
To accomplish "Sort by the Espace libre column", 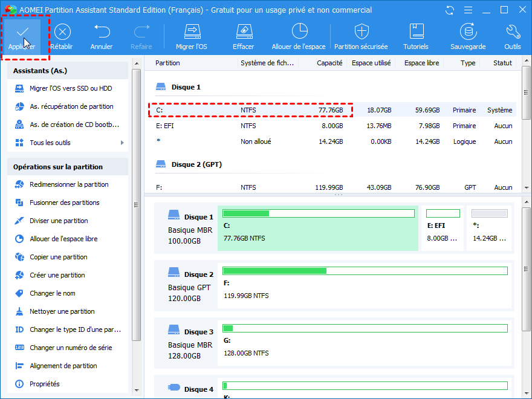I will [x=422, y=63].
